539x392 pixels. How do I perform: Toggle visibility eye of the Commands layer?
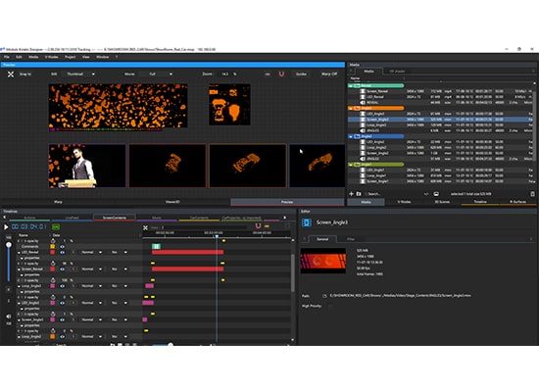[62, 247]
